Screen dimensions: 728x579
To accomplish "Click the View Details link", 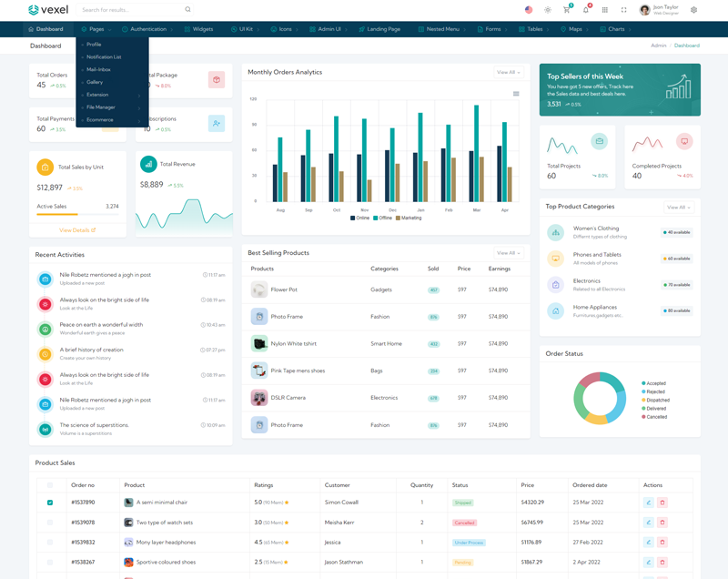I will (x=77, y=230).
